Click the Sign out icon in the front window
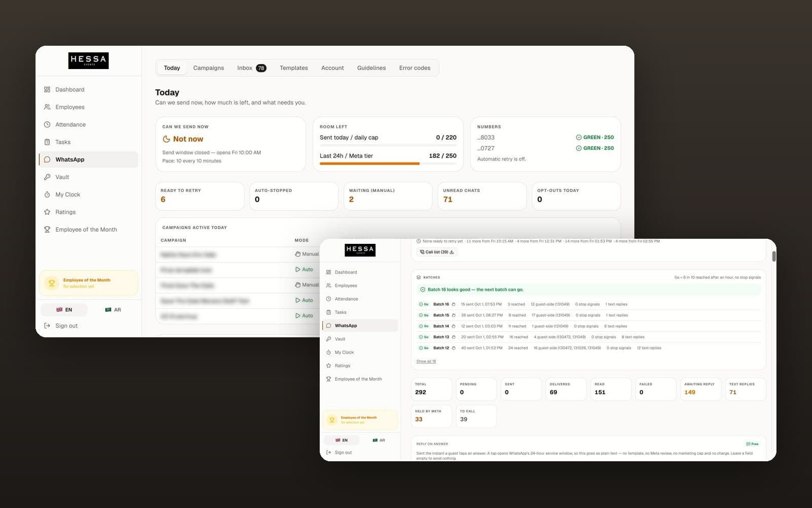This screenshot has height=508, width=812. click(329, 453)
